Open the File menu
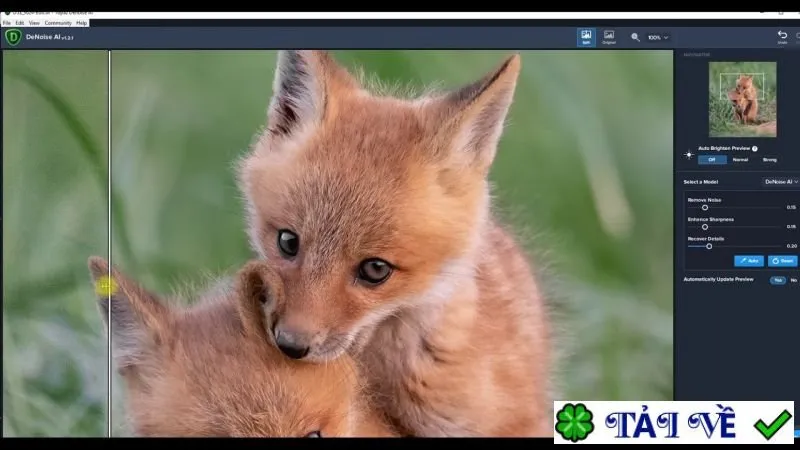The width and height of the screenshot is (800, 450). 7,23
